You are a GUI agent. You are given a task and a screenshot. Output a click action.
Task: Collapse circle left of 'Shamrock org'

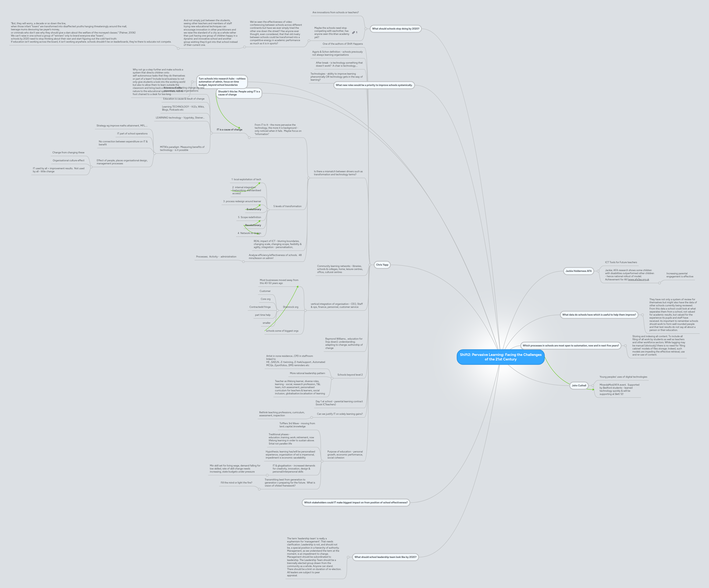point(278,311)
